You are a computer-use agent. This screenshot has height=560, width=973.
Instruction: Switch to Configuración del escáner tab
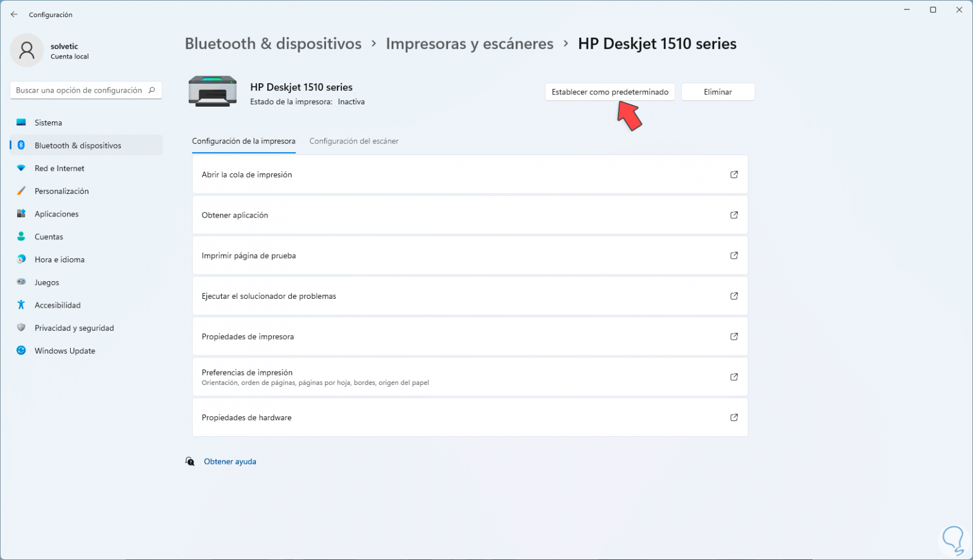354,141
